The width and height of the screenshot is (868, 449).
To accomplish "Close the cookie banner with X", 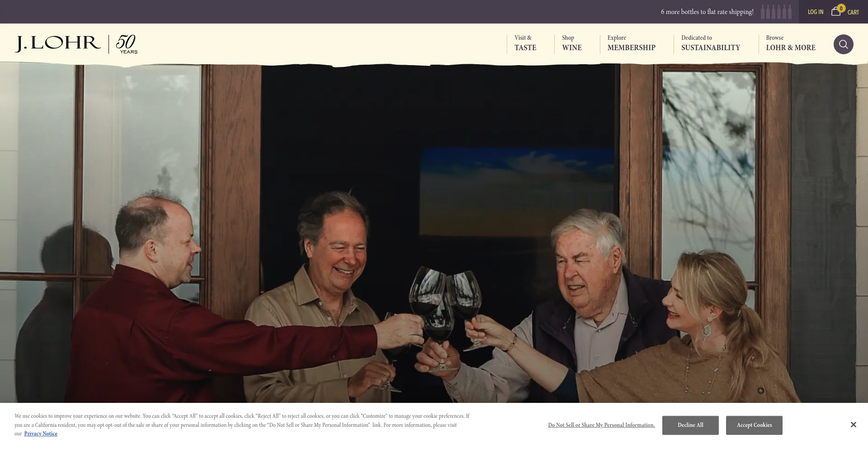I will (853, 425).
